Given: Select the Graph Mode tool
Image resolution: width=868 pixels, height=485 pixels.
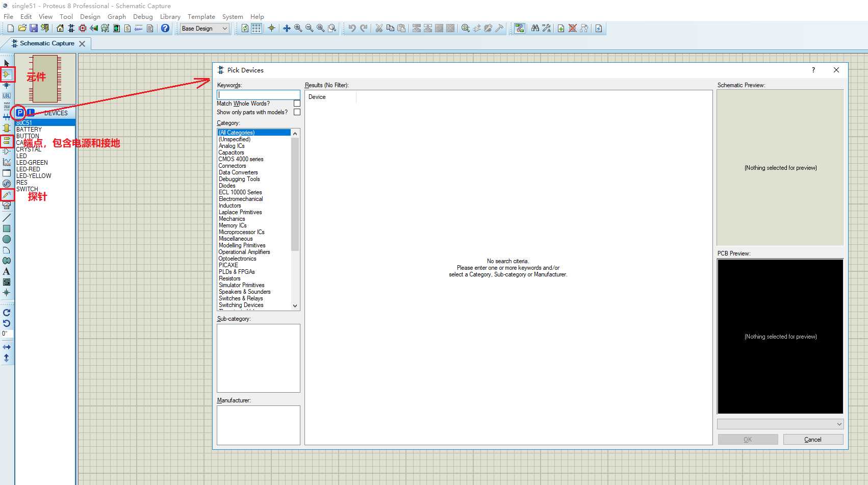Looking at the screenshot, I should coord(7,162).
